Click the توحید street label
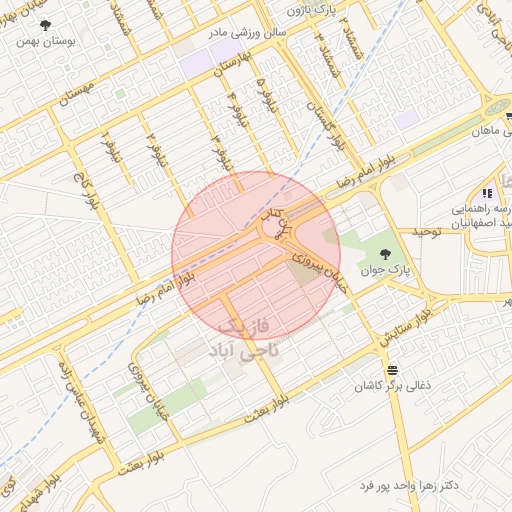Screen dimensions: 512x512 pos(427,231)
